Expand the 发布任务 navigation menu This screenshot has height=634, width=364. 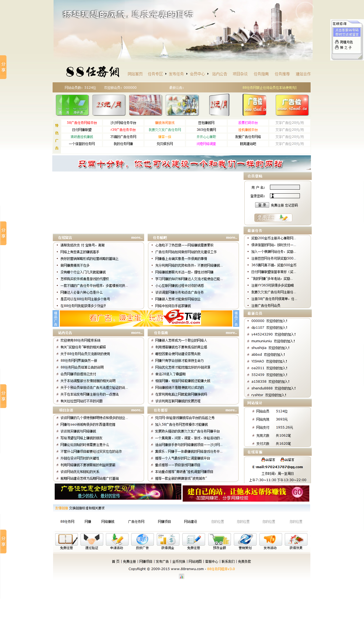[176, 74]
